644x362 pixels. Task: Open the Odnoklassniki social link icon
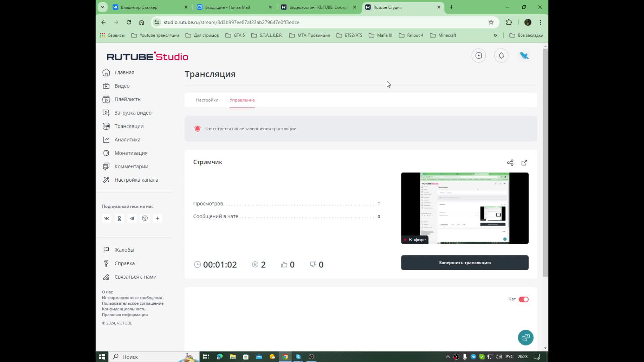click(x=119, y=218)
